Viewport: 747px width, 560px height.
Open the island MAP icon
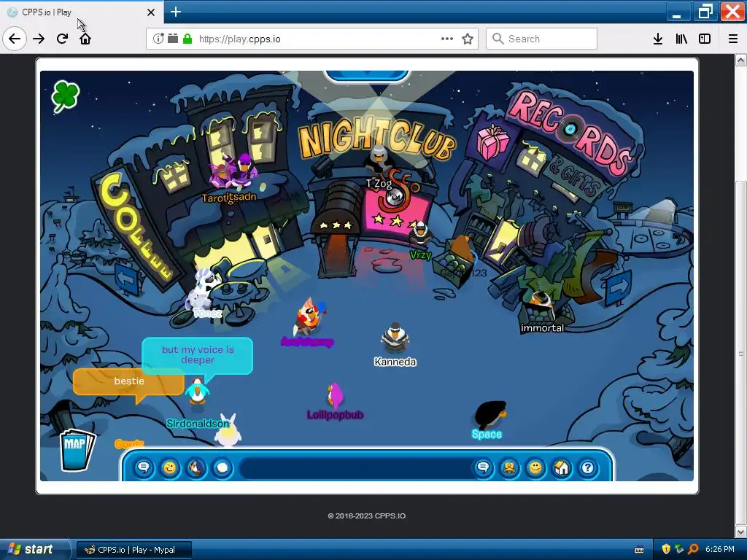[77, 449]
